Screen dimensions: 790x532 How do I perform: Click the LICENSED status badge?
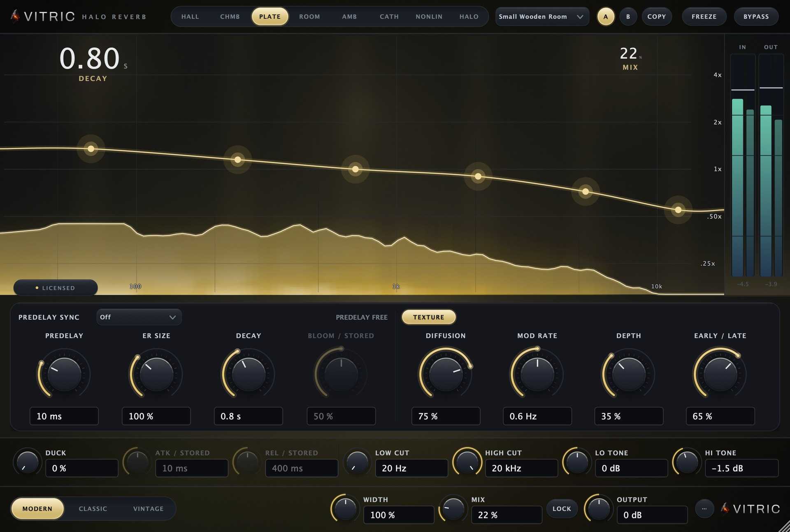(56, 288)
